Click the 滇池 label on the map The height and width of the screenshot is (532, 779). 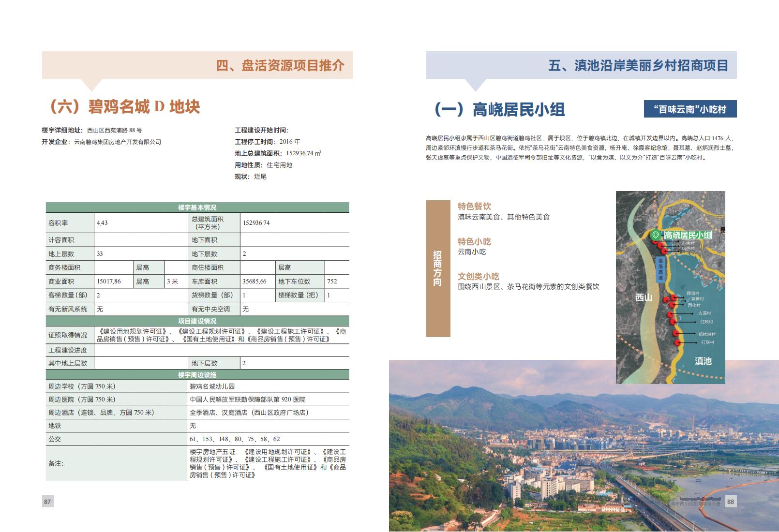703,361
